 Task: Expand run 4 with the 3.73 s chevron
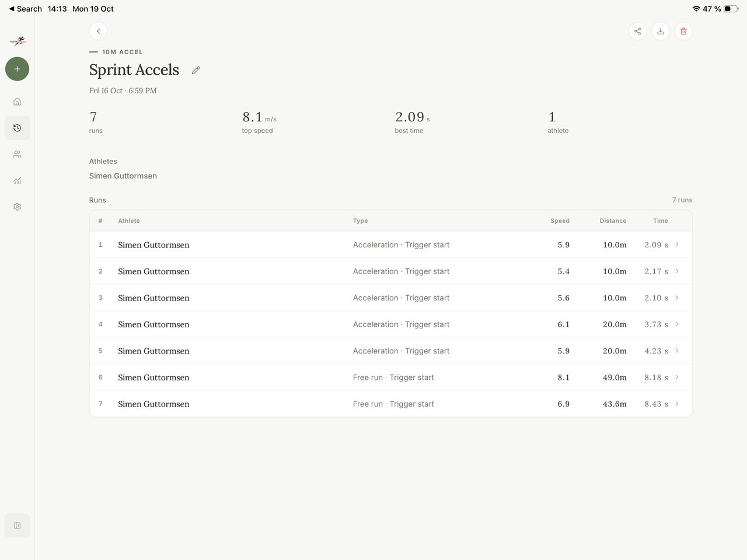click(677, 324)
